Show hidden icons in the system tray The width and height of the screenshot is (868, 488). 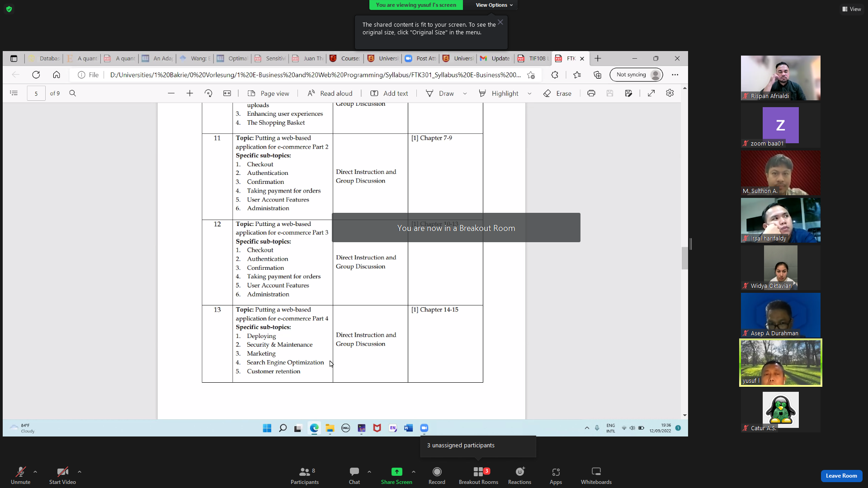pyautogui.click(x=587, y=428)
